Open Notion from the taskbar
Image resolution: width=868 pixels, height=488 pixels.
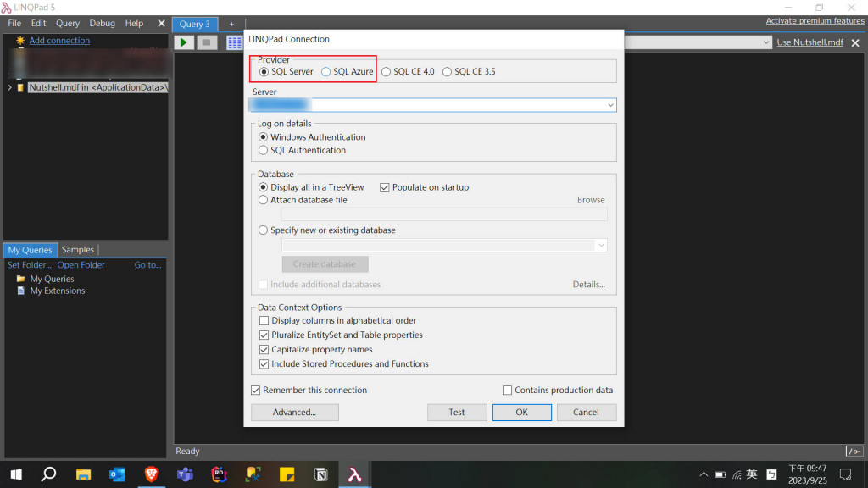point(321,474)
